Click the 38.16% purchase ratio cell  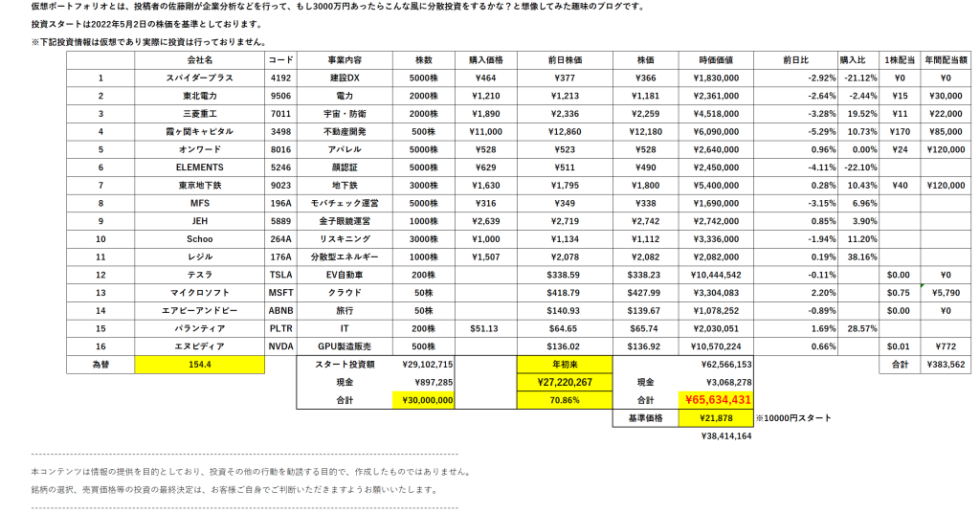(x=858, y=257)
